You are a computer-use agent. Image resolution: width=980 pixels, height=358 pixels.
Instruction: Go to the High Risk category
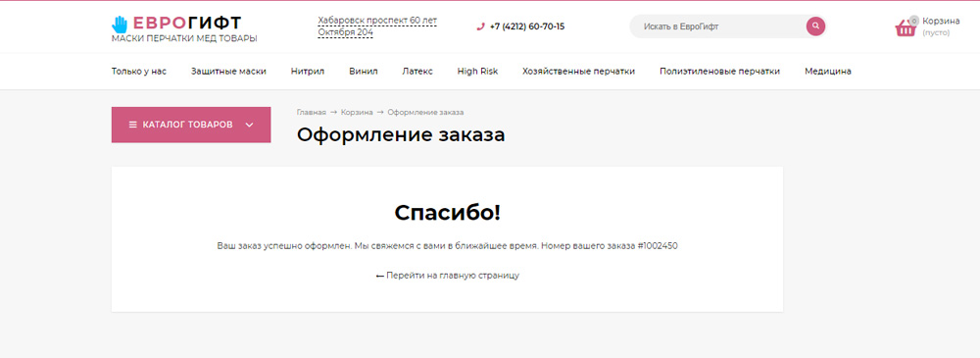477,72
